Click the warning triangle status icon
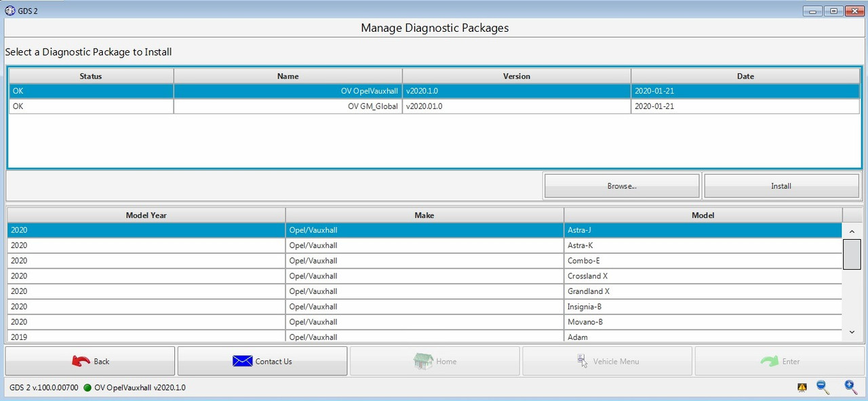Image resolution: width=868 pixels, height=401 pixels. click(x=802, y=387)
